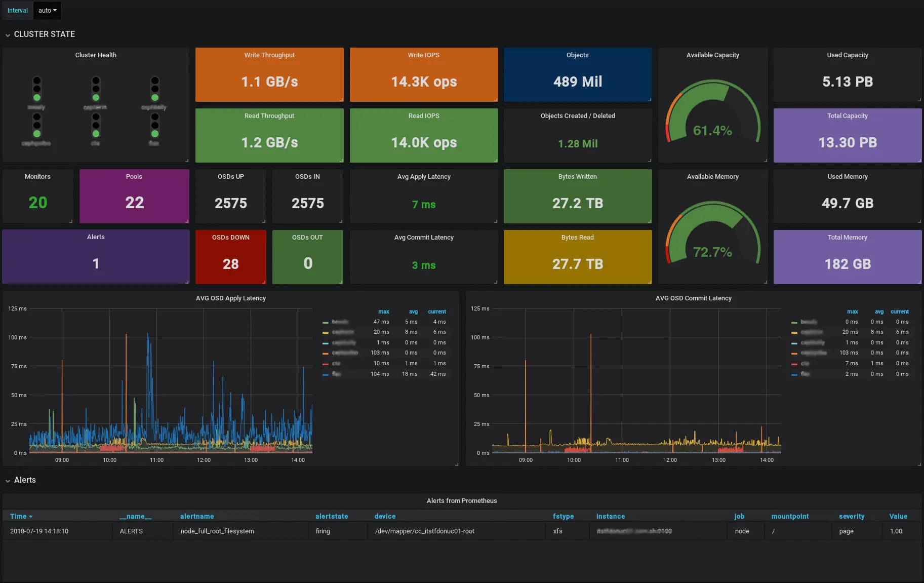Click the OSDs DOWN panel showing 28
Image resolution: width=924 pixels, height=583 pixels.
click(230, 257)
